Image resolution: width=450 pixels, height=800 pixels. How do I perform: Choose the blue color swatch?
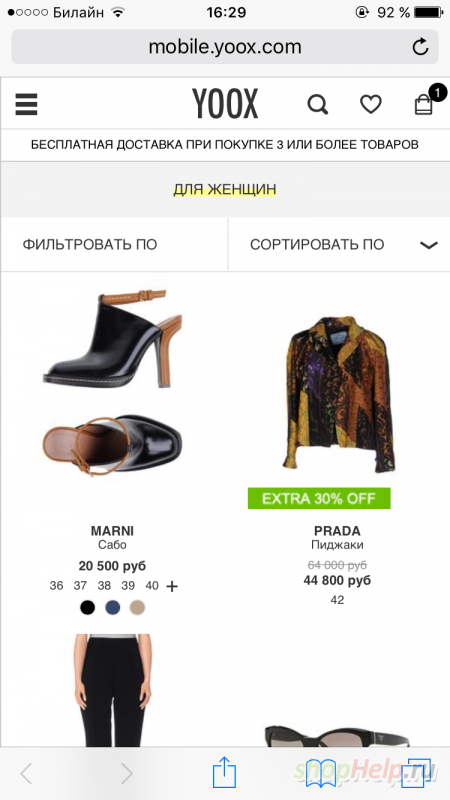[x=113, y=608]
